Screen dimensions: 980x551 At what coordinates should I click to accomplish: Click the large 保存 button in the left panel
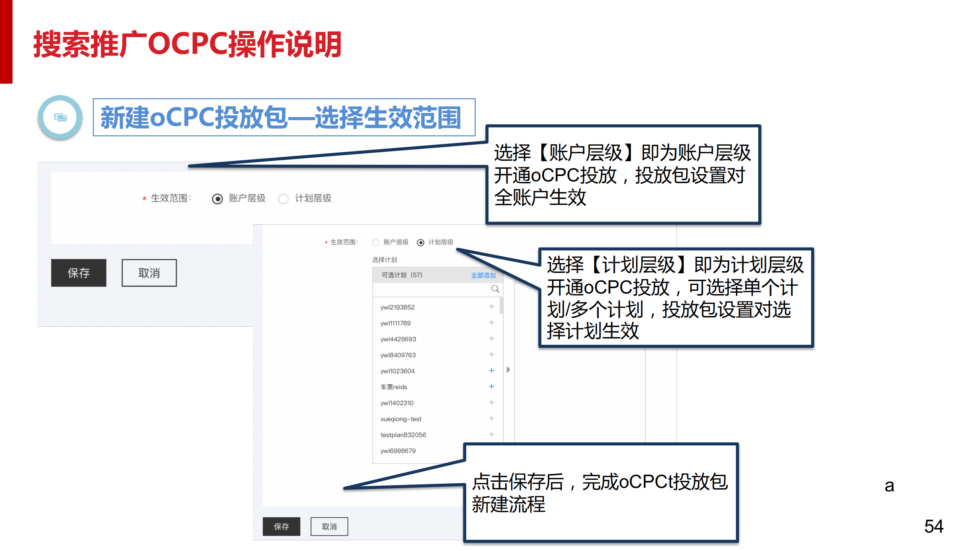pos(78,273)
